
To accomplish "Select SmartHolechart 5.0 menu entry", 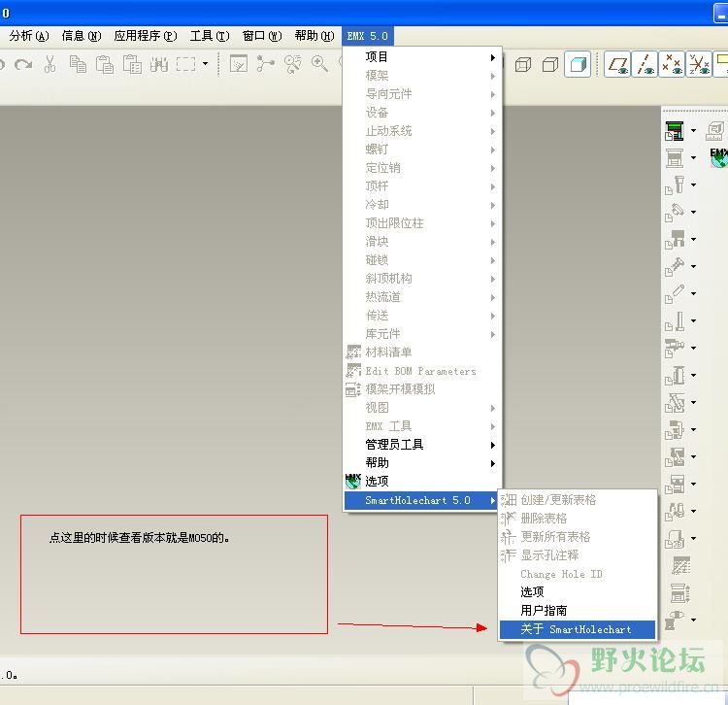I will click(421, 500).
